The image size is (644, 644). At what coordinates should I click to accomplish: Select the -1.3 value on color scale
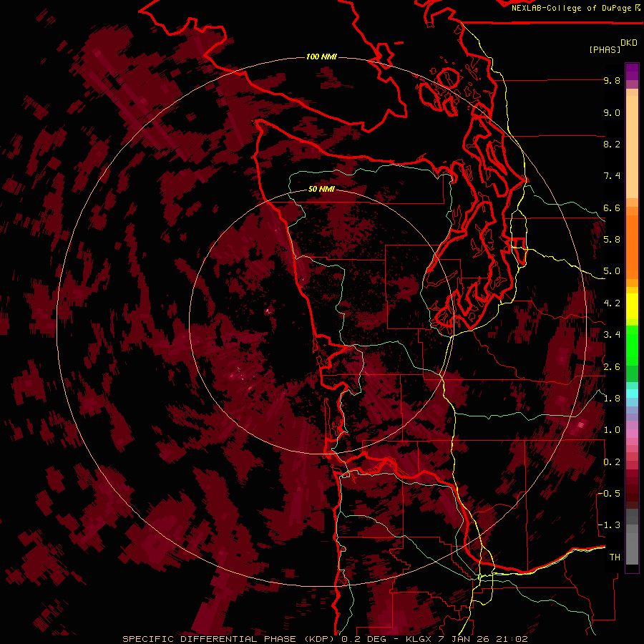pos(609,525)
